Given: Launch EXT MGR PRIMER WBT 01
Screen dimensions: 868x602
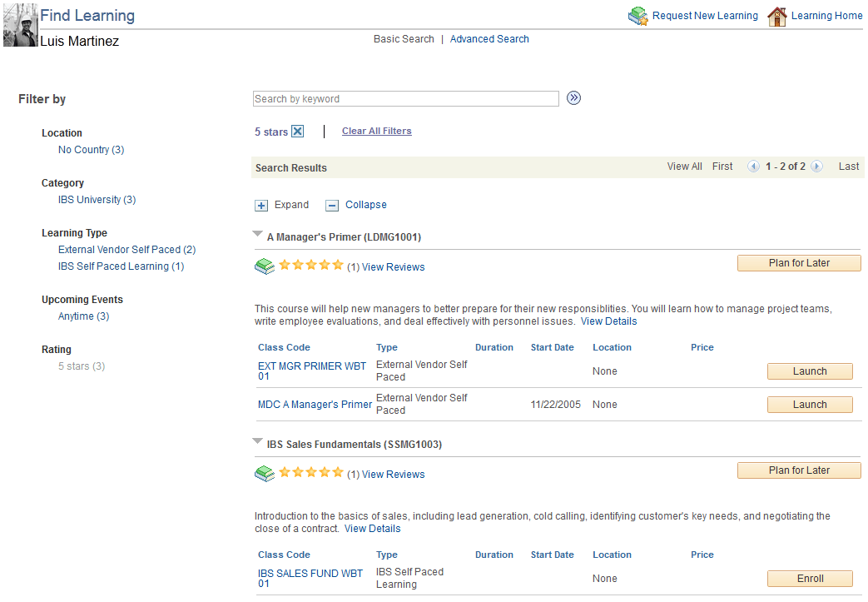Looking at the screenshot, I should [x=809, y=371].
